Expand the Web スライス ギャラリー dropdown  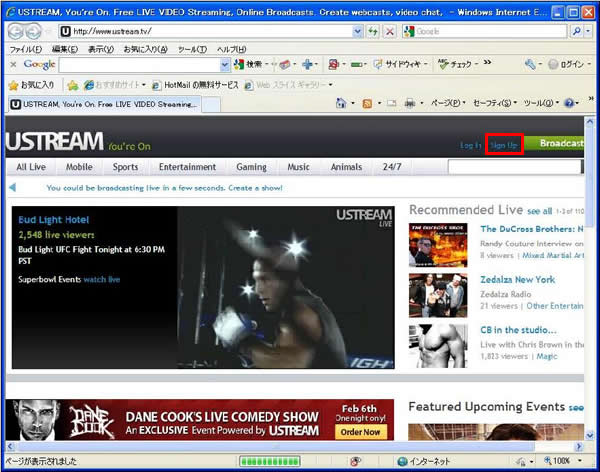point(331,85)
